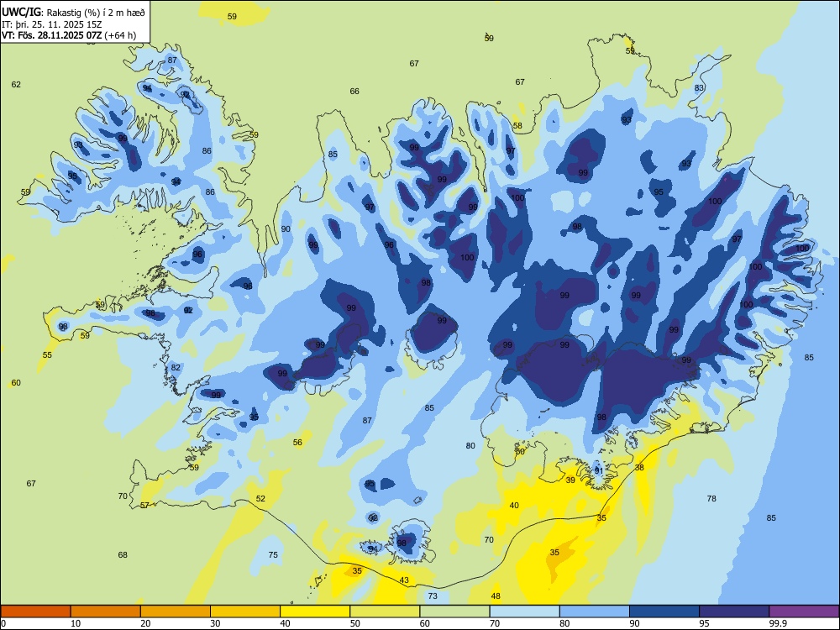Click the legend tick label 10

[x=76, y=623]
